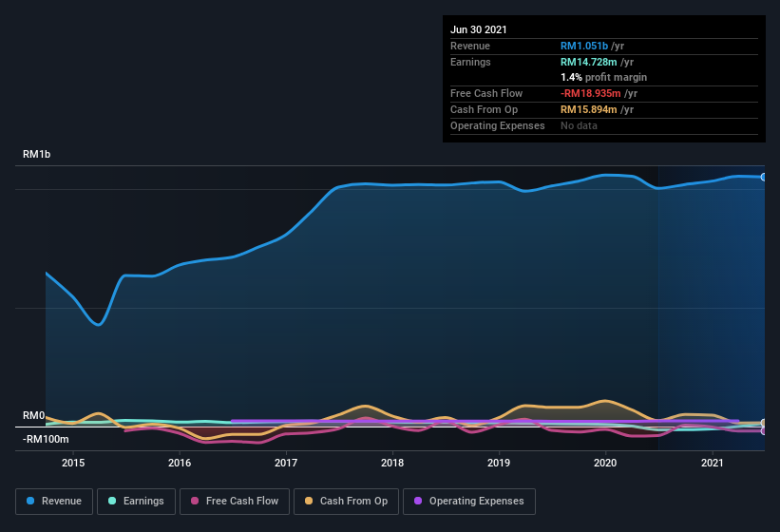Click the RM15.894m cash from op value

point(588,109)
